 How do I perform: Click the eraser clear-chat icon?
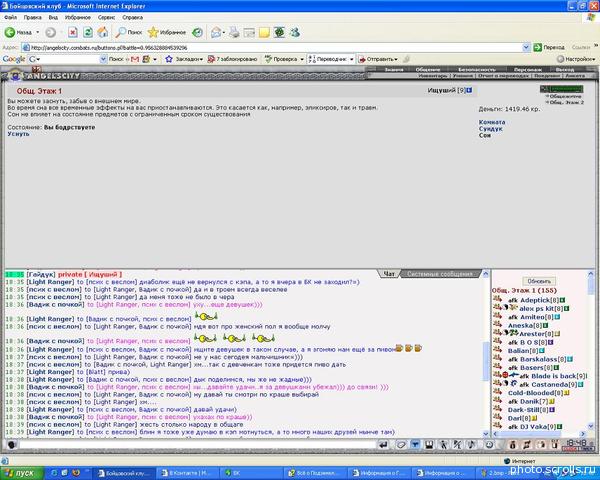pyautogui.click(x=401, y=444)
